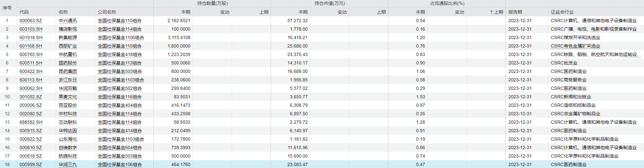
Task: Open holder 全国社保基金418组合
Action: coord(120,54)
